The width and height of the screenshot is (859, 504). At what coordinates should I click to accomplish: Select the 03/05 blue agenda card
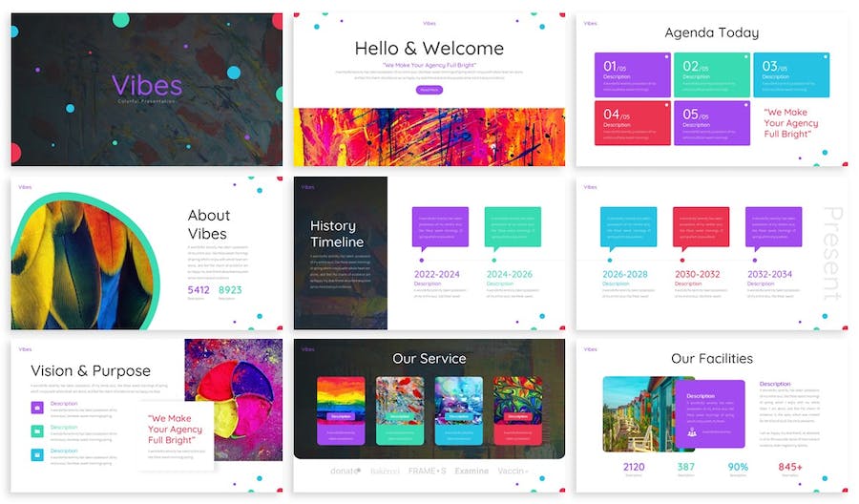791,75
